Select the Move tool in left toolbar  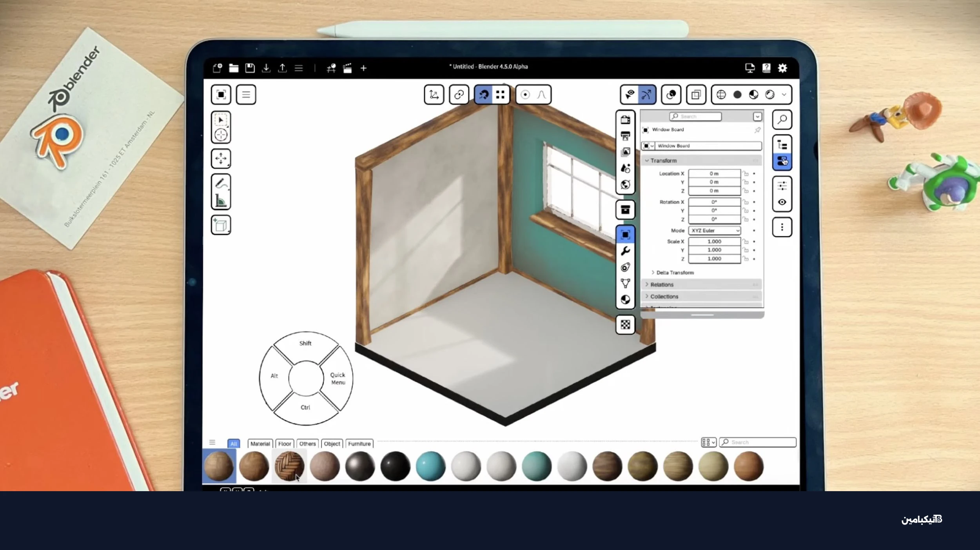(221, 159)
